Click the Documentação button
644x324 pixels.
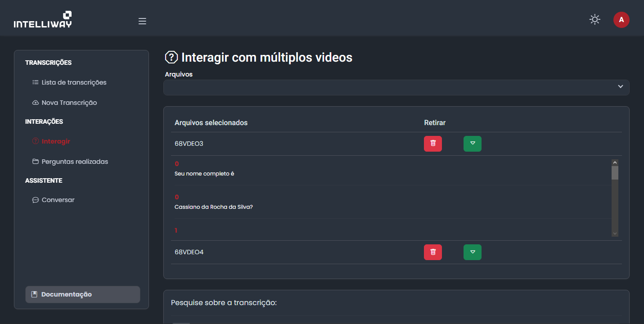pyautogui.click(x=83, y=294)
